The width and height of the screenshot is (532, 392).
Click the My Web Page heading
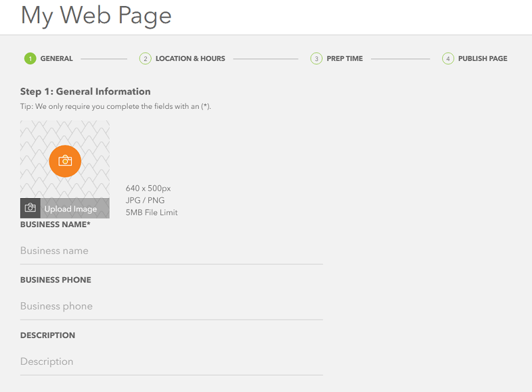[x=96, y=16]
